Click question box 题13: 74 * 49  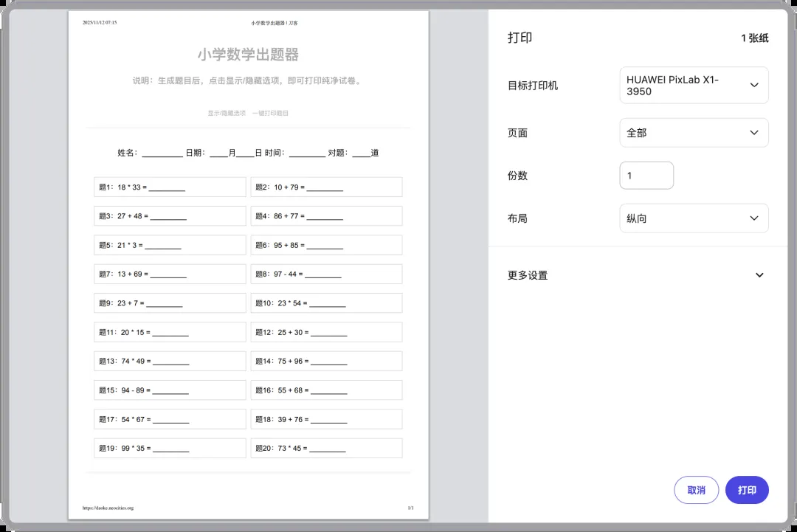point(170,362)
